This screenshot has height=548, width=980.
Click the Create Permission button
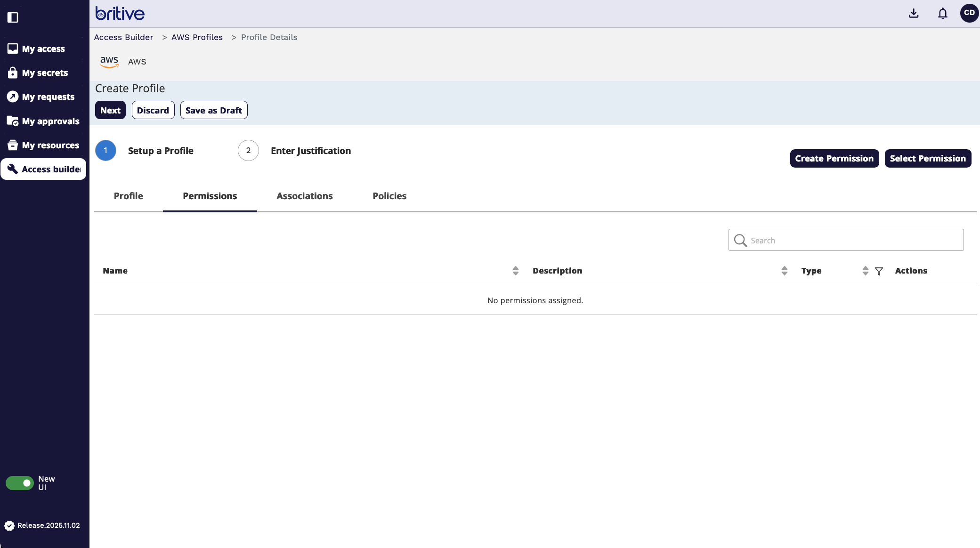[x=834, y=159]
